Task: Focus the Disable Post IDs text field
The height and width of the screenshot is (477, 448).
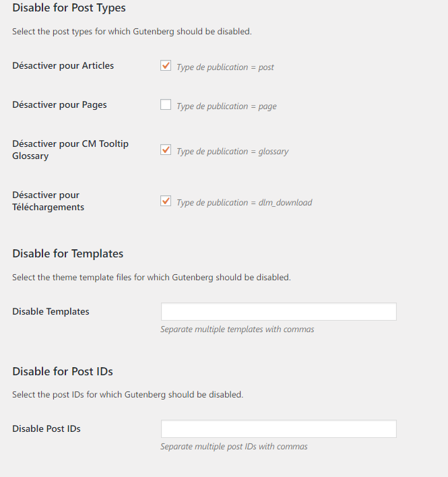Action: coord(279,429)
